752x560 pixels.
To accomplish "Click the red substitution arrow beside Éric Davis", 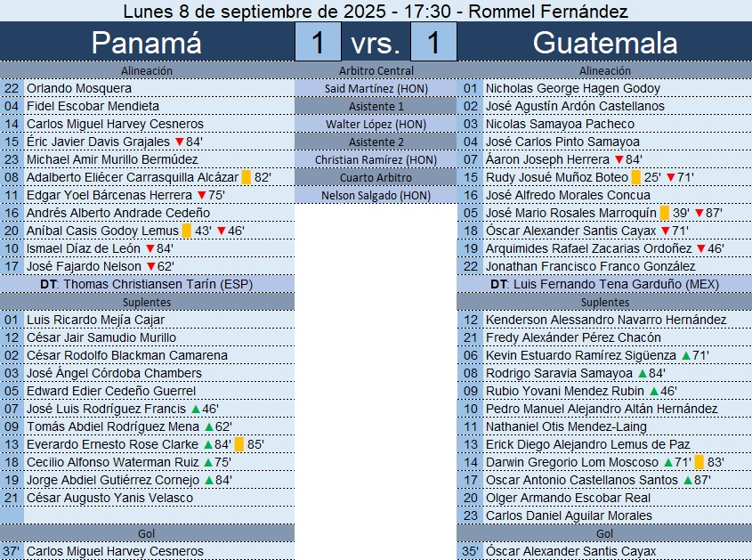I will pos(179,142).
